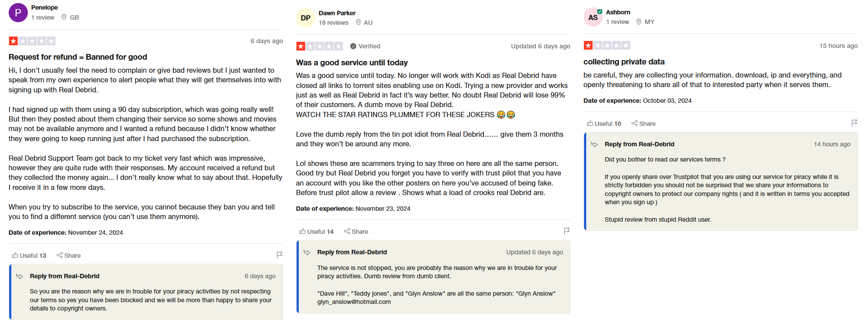
Task: Click Dawn Parker's reviewer name
Action: point(337,13)
